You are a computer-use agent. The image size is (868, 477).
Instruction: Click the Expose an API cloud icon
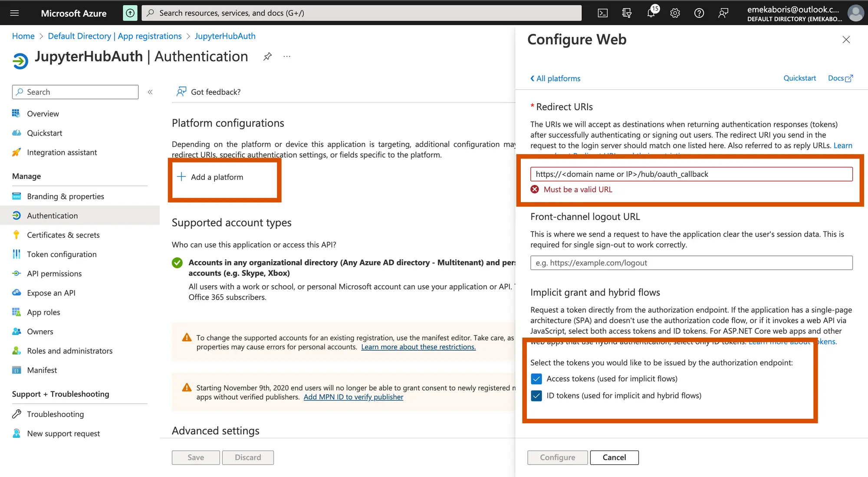click(x=16, y=292)
